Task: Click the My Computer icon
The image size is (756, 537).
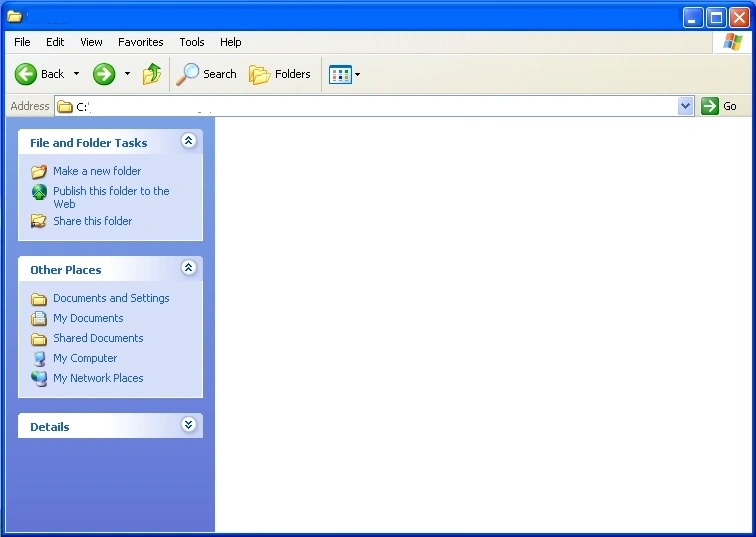Action: pos(40,359)
